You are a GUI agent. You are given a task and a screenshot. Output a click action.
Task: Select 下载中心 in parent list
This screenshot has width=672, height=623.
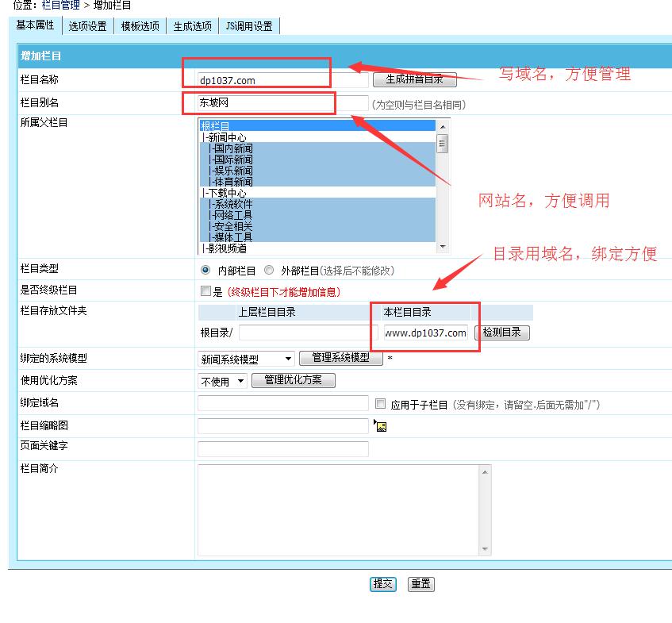click(317, 193)
